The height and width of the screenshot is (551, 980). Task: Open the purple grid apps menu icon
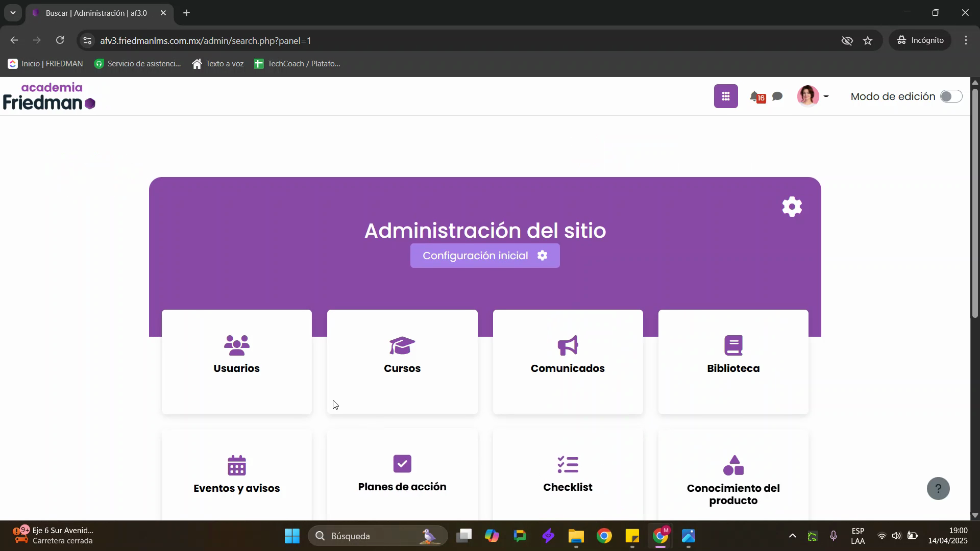coord(725,96)
